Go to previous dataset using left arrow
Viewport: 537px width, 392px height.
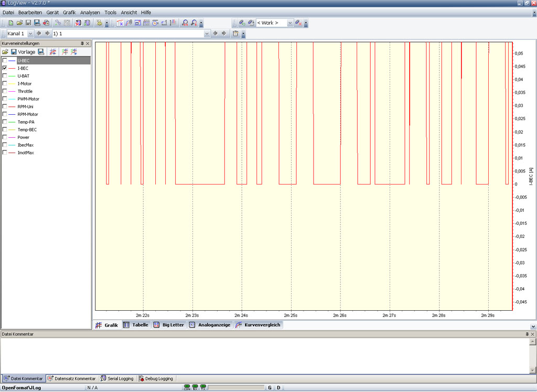[x=215, y=34]
